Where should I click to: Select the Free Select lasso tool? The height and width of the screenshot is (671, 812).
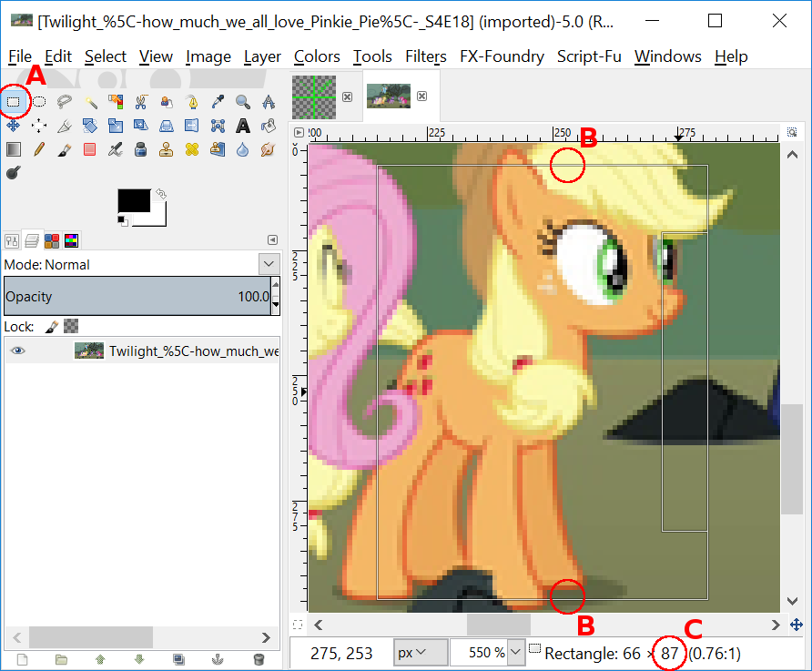[x=65, y=101]
